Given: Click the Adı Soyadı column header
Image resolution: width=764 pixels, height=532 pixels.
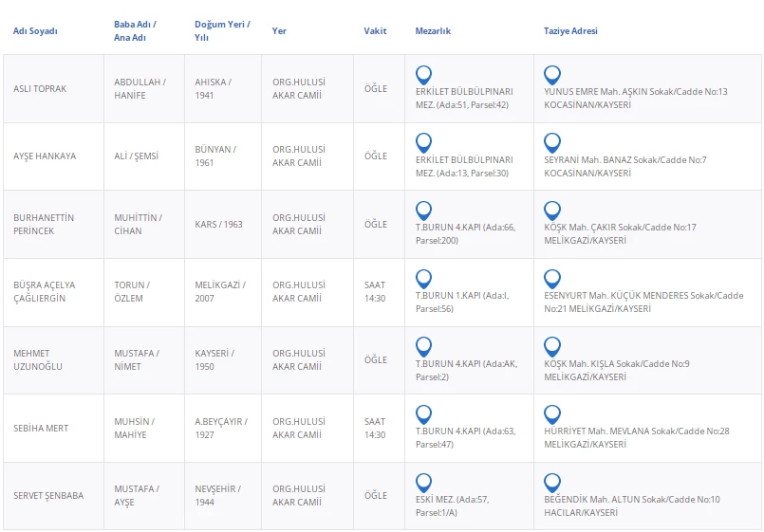Looking at the screenshot, I should (35, 31).
